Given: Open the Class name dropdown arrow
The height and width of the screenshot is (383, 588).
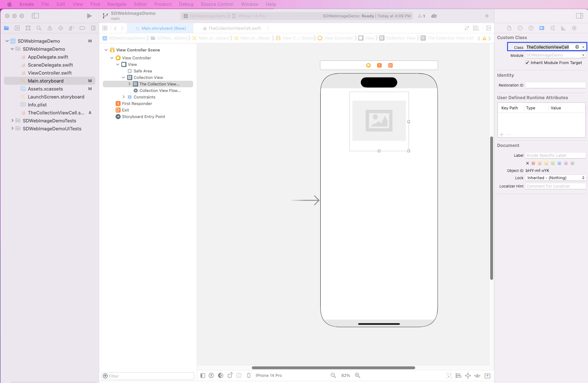Looking at the screenshot, I should 583,47.
